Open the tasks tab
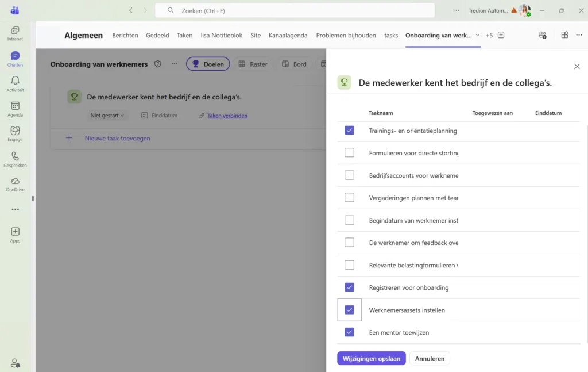The height and width of the screenshot is (372, 588). coord(390,35)
